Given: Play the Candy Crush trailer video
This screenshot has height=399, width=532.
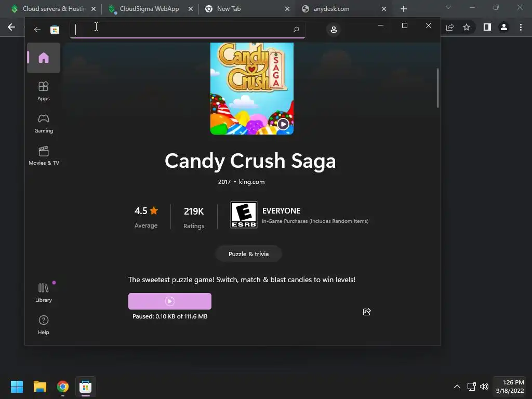Looking at the screenshot, I should (283, 124).
